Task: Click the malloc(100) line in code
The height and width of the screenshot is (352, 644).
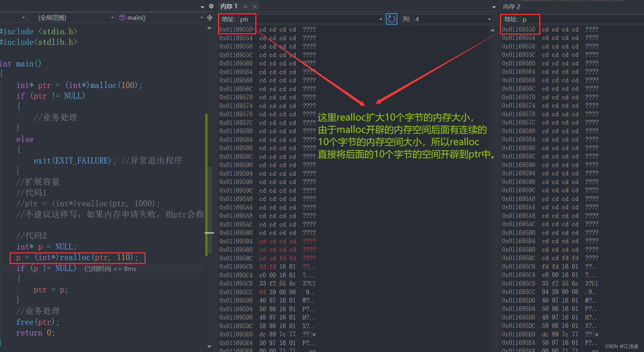Action: (79, 85)
